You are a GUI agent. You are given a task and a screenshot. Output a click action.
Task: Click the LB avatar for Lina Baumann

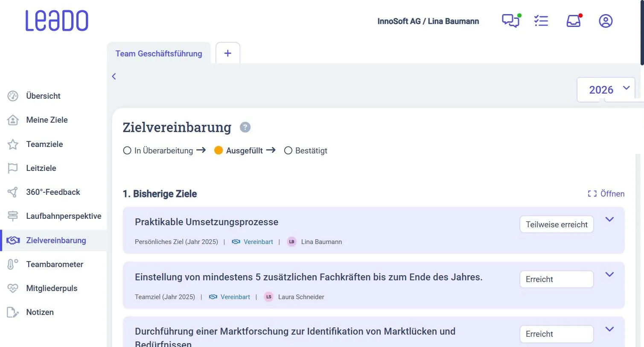point(291,242)
